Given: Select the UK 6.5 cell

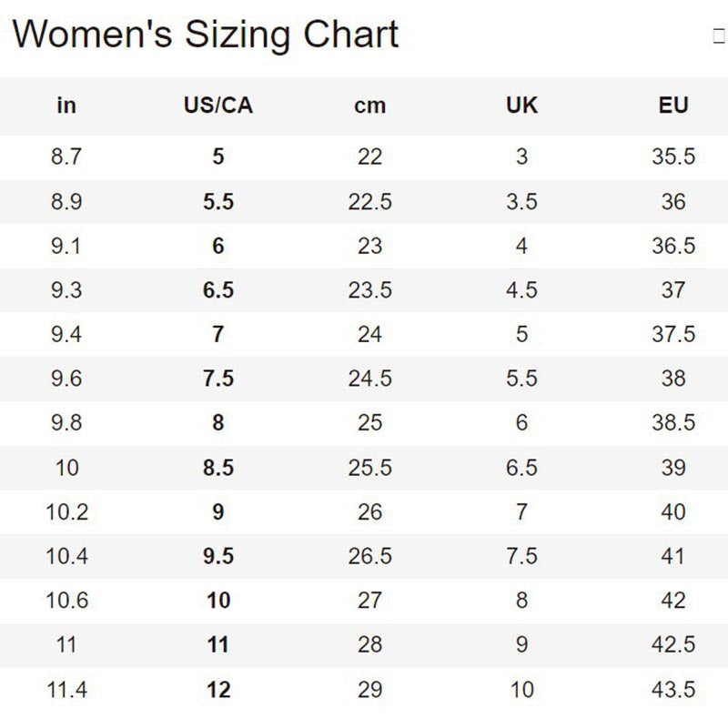Looking at the screenshot, I should point(521,468).
